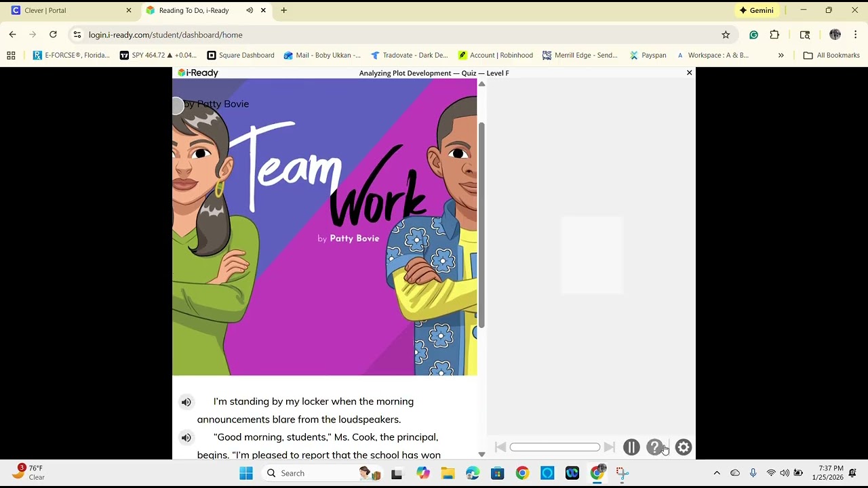Go to previous step in lesson
This screenshot has width=868, height=488.
(x=500, y=447)
